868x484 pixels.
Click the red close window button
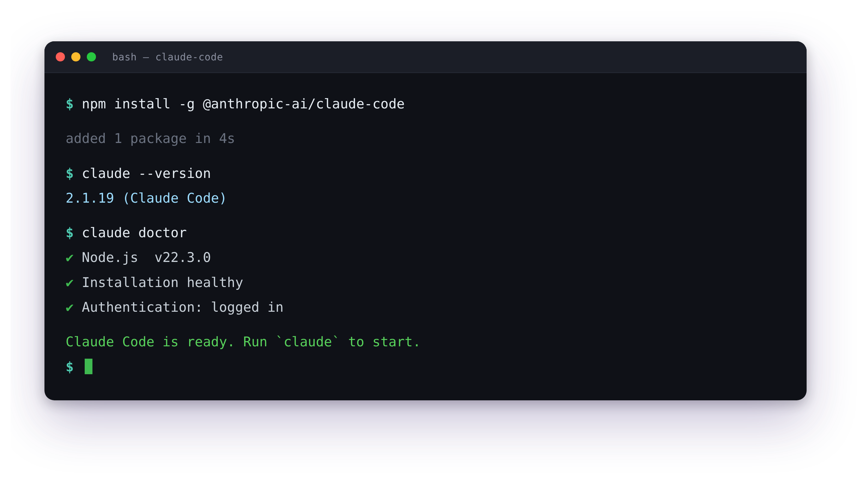pyautogui.click(x=60, y=57)
